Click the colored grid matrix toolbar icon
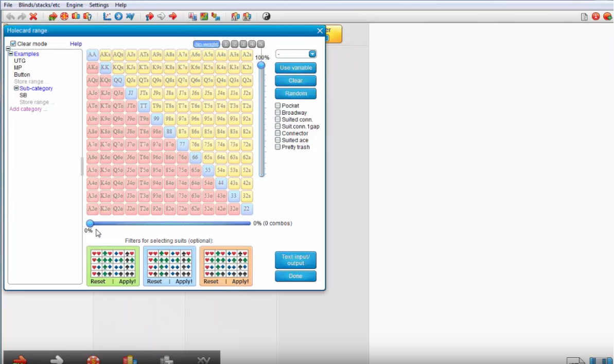The image size is (614, 364). point(204,16)
